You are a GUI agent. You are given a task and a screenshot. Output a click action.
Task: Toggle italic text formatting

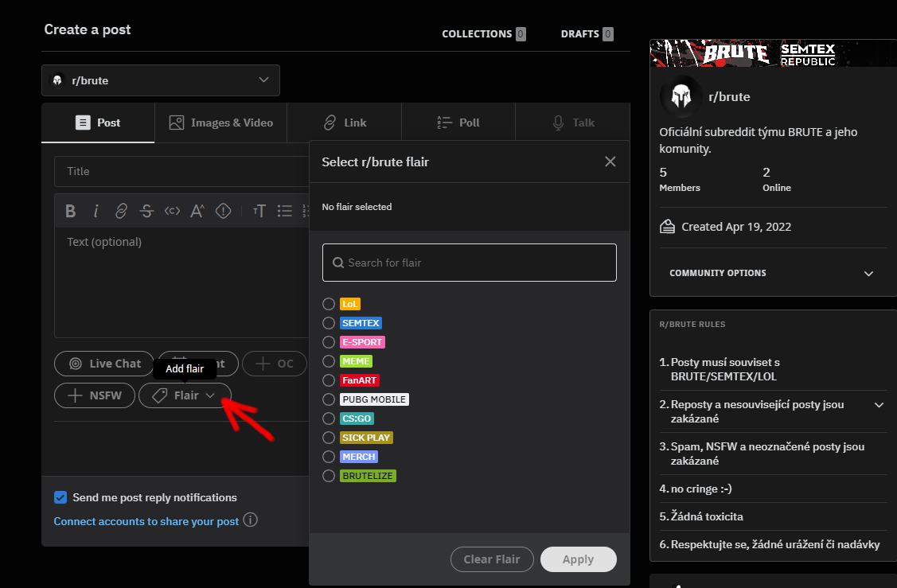point(96,211)
